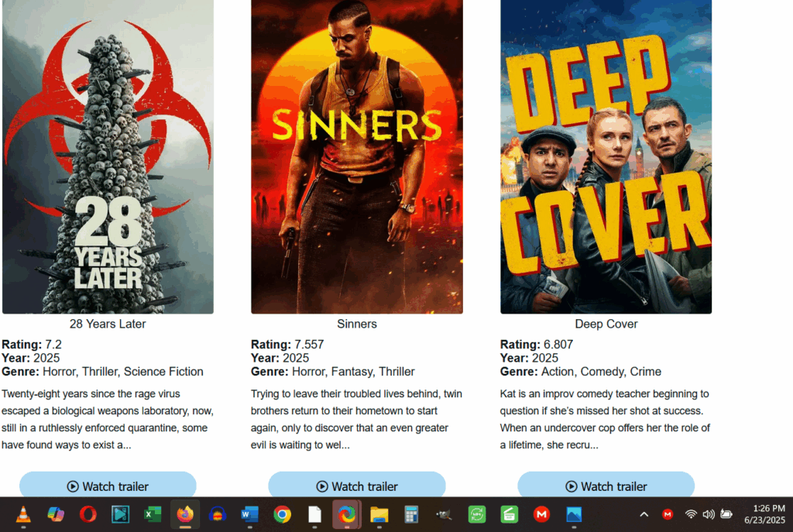Select the Deep Cover poster image
This screenshot has width=793, height=532.
pos(606,156)
